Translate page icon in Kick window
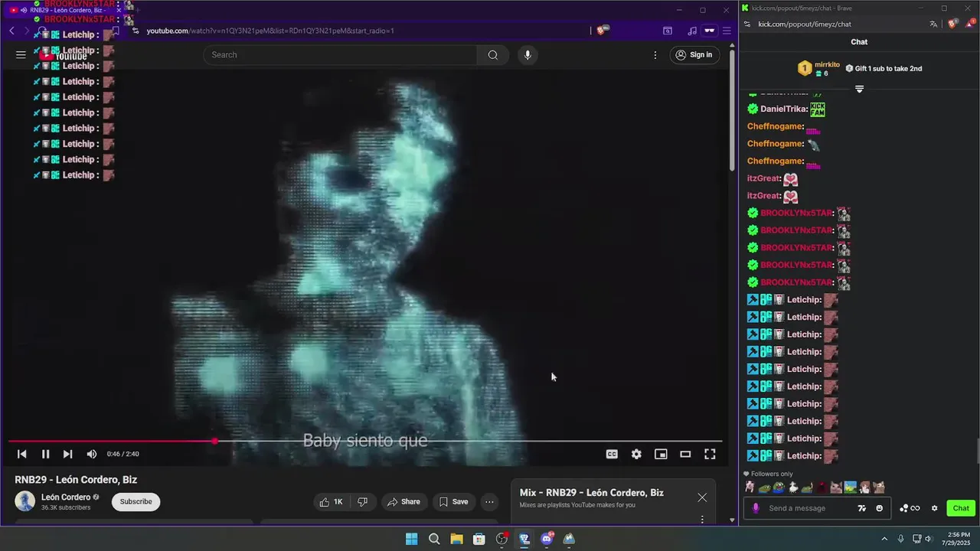The height and width of the screenshot is (551, 980). click(933, 24)
